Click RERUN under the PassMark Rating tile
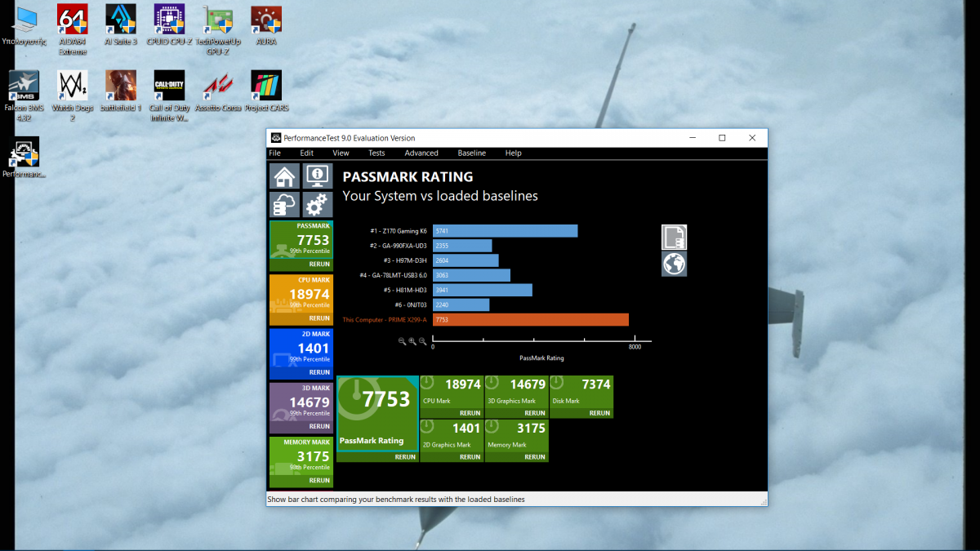The height and width of the screenshot is (551, 980). click(x=405, y=457)
